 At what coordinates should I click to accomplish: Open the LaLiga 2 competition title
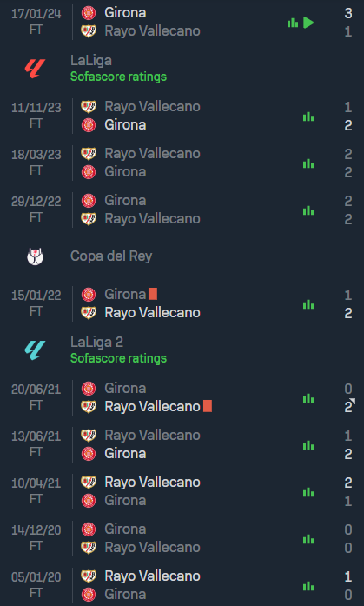(97, 342)
